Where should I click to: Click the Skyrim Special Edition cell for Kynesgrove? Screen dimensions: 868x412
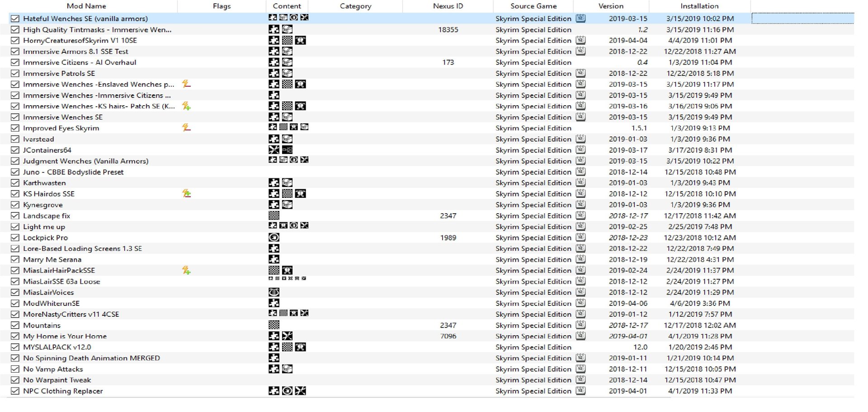click(533, 205)
